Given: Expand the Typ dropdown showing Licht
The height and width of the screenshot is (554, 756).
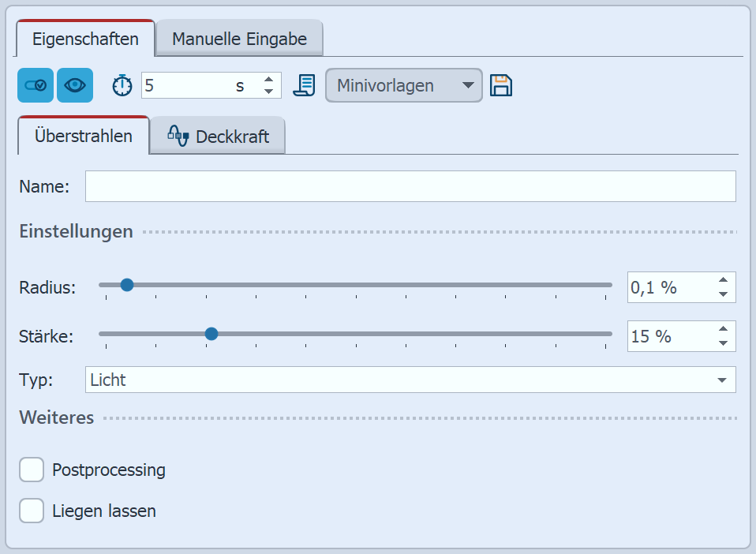Looking at the screenshot, I should pyautogui.click(x=410, y=380).
